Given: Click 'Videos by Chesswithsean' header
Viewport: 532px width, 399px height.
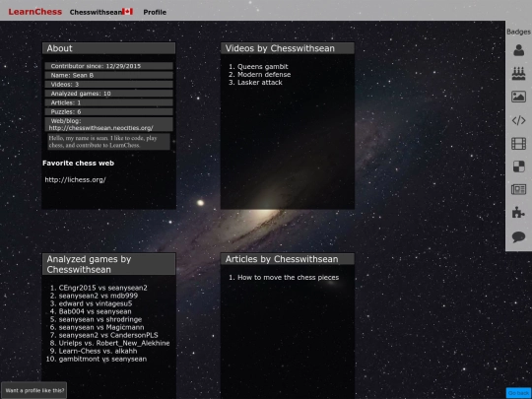Looking at the screenshot, I should point(288,48).
